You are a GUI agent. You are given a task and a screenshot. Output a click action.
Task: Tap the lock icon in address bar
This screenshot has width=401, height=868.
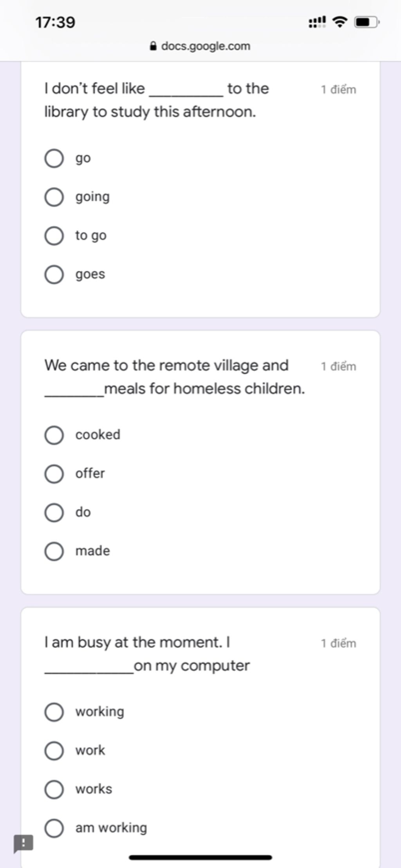point(154,47)
